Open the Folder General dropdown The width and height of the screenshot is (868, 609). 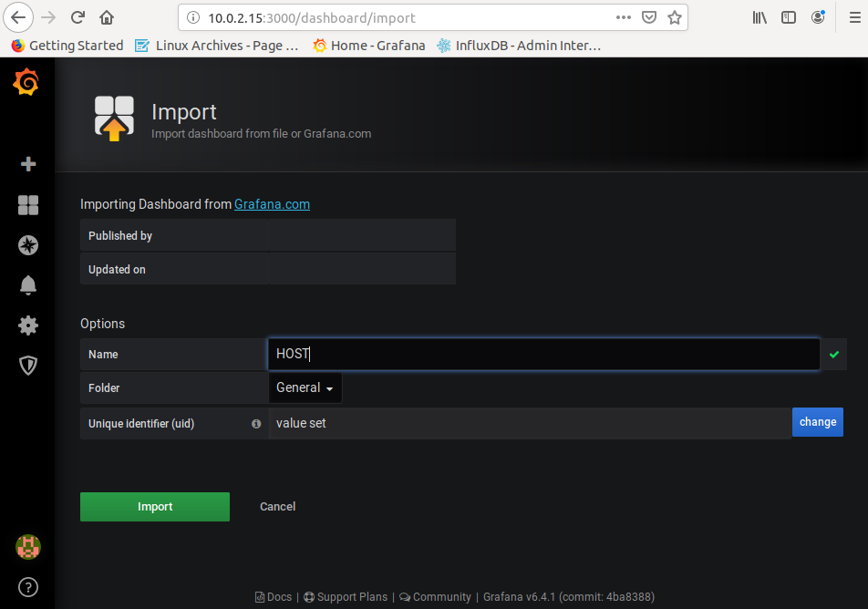tap(305, 387)
